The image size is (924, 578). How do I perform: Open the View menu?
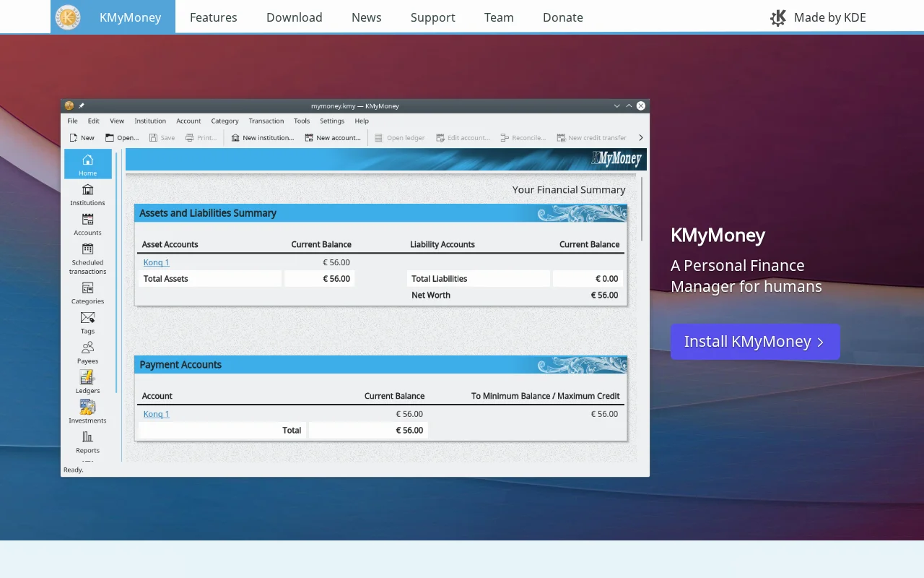pos(117,121)
